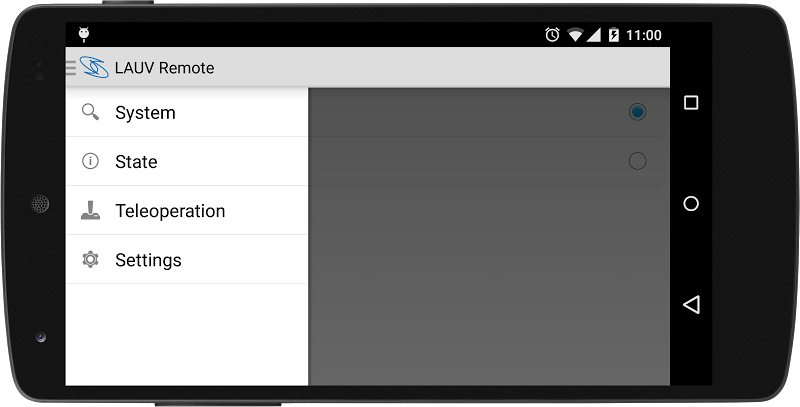Tap the Android home circle button
800x407 pixels.
click(x=691, y=204)
